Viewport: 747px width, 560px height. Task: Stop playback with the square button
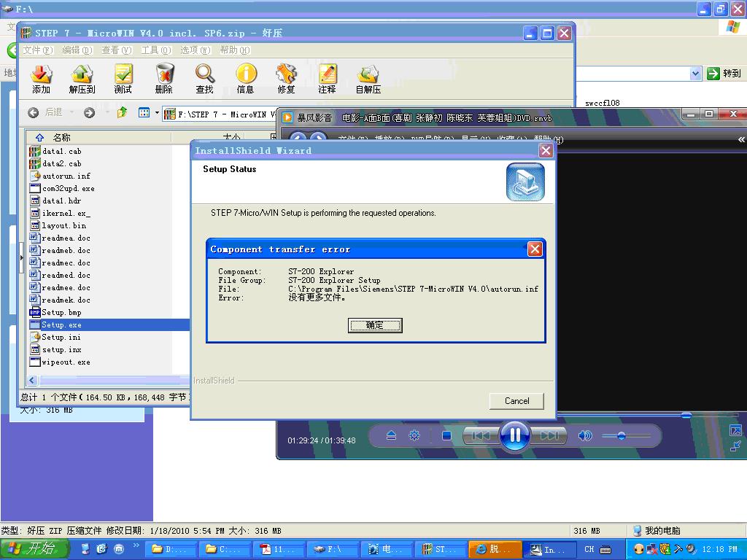pos(446,435)
